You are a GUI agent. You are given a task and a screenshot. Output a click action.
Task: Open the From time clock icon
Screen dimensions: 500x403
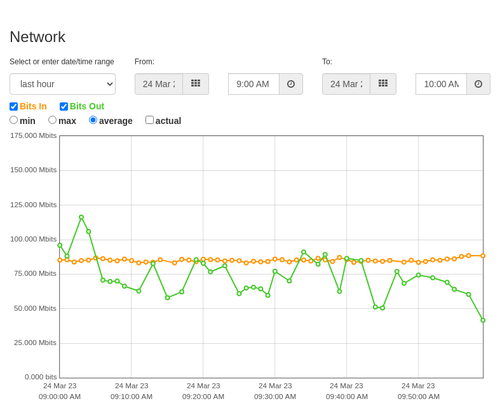291,84
